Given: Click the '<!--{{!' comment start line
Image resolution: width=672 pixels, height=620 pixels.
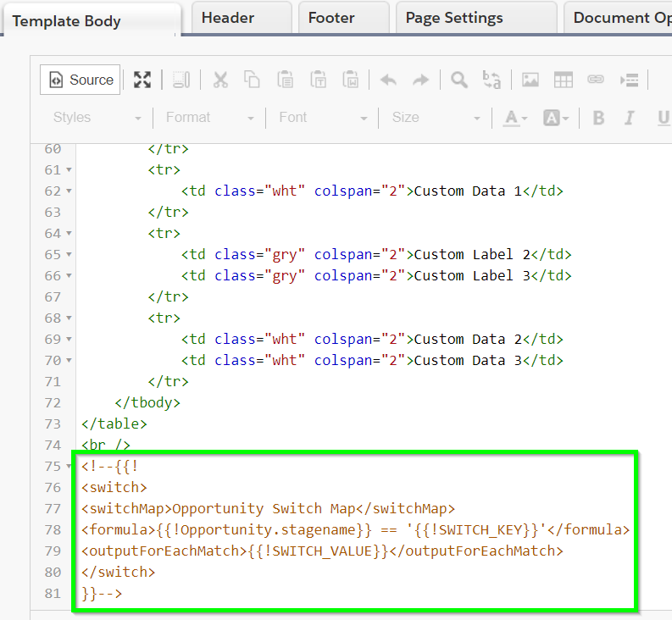Looking at the screenshot, I should point(109,466).
